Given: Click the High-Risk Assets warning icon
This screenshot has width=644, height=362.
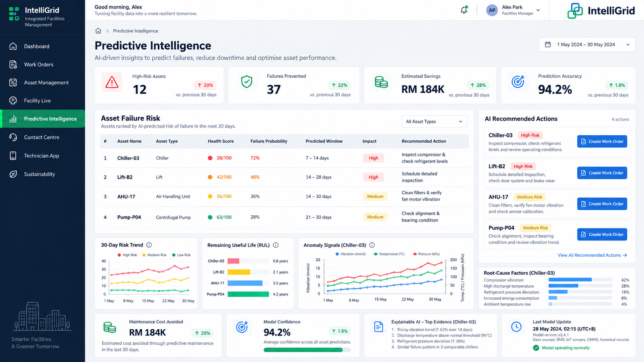Looking at the screenshot, I should click(112, 82).
